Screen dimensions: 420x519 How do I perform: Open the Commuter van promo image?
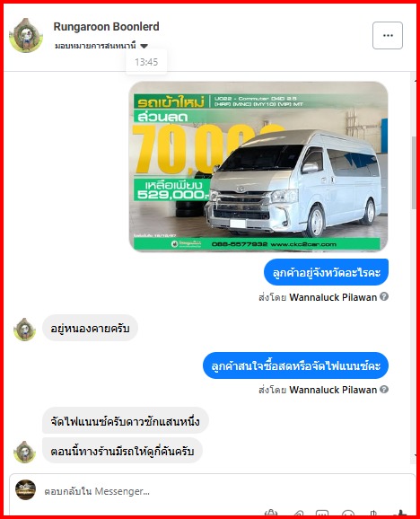tap(258, 166)
